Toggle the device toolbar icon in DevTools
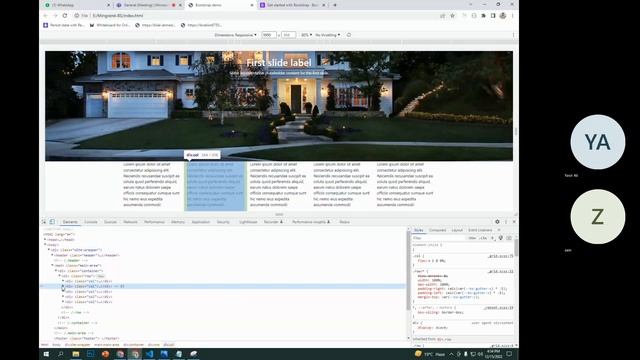 [52, 222]
